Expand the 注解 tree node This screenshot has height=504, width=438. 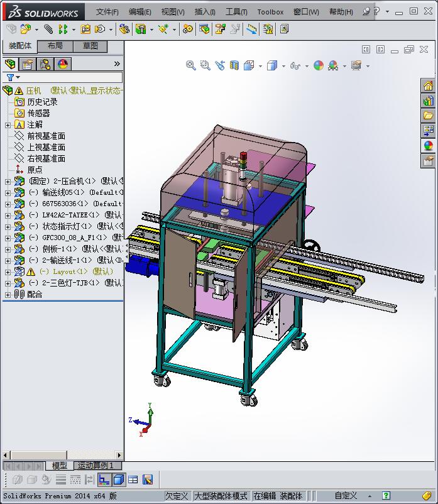[x=8, y=125]
